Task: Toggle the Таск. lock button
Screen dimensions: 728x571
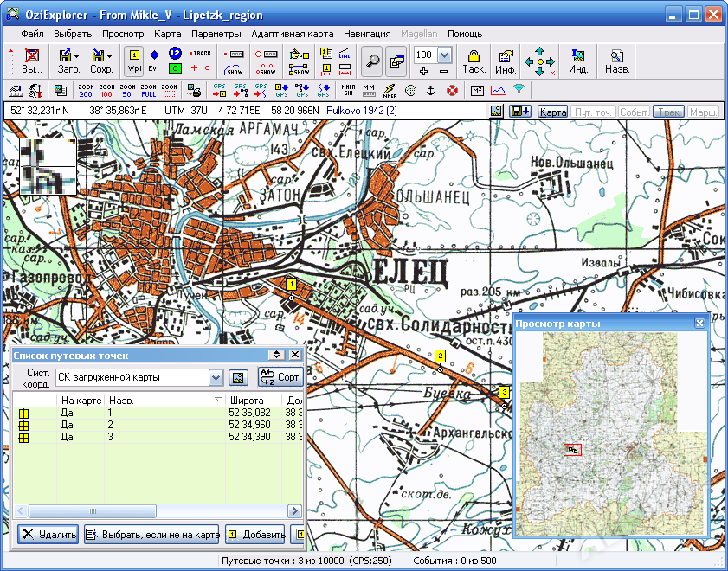Action: pos(474,61)
